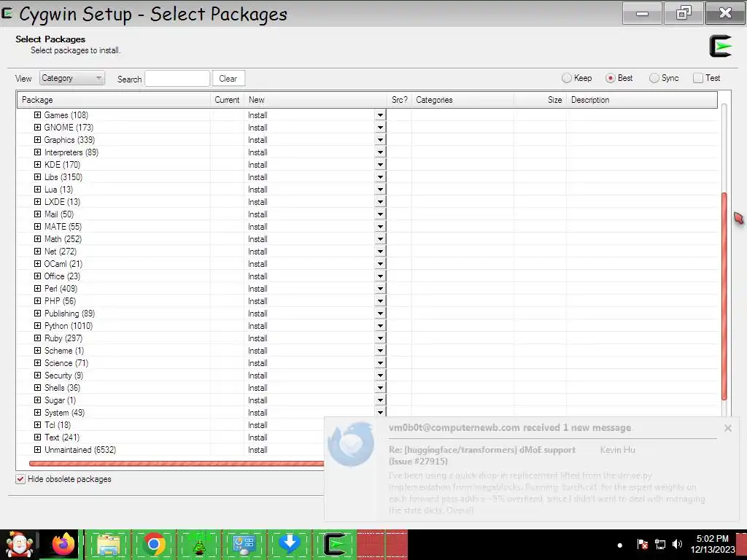
Task: Click the Thunderbird icon in the notification
Action: [x=352, y=444]
